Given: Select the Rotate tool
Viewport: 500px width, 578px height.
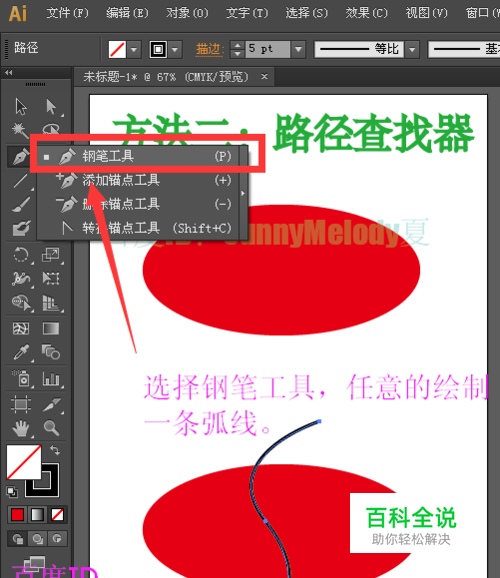Looking at the screenshot, I should (x=21, y=255).
